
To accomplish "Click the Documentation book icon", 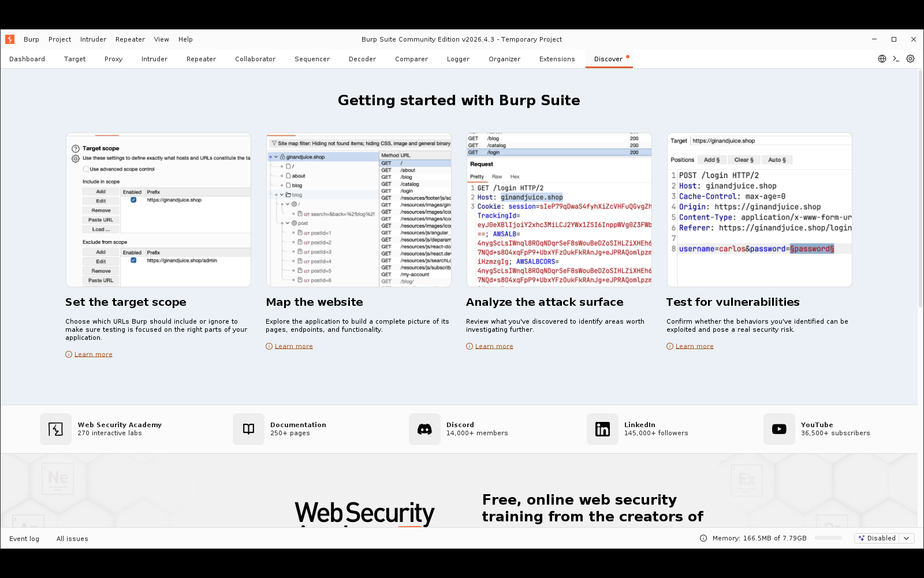I will (248, 429).
